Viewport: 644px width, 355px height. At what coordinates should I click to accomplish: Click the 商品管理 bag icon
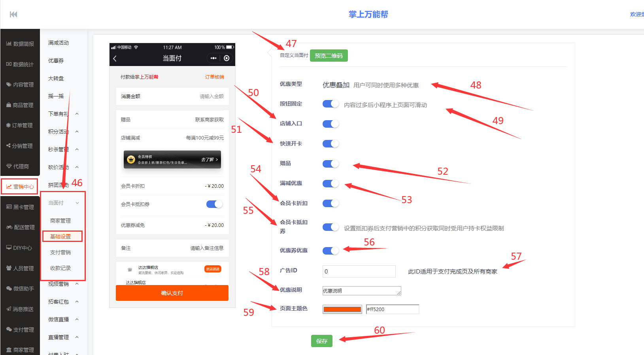tap(9, 105)
